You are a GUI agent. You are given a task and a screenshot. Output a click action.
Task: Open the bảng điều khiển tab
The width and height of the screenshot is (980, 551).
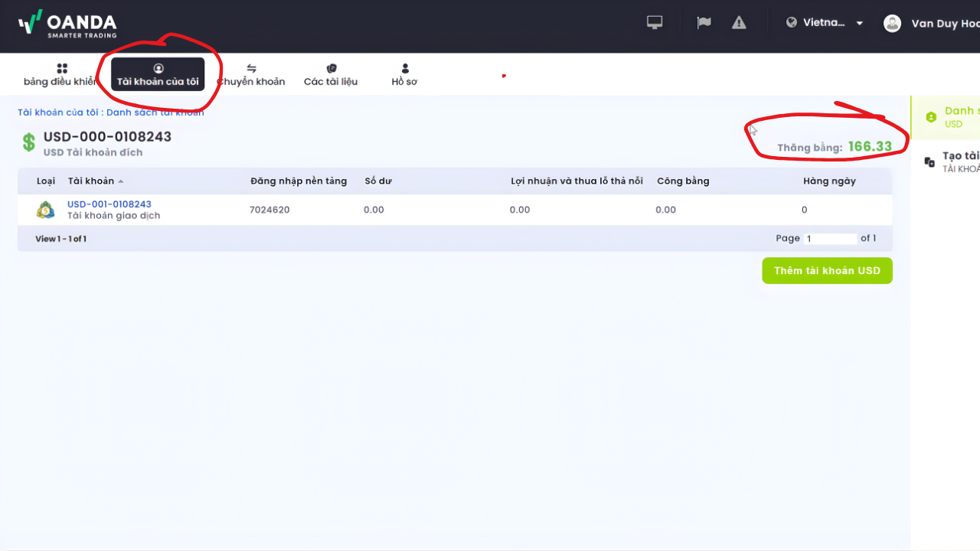61,75
